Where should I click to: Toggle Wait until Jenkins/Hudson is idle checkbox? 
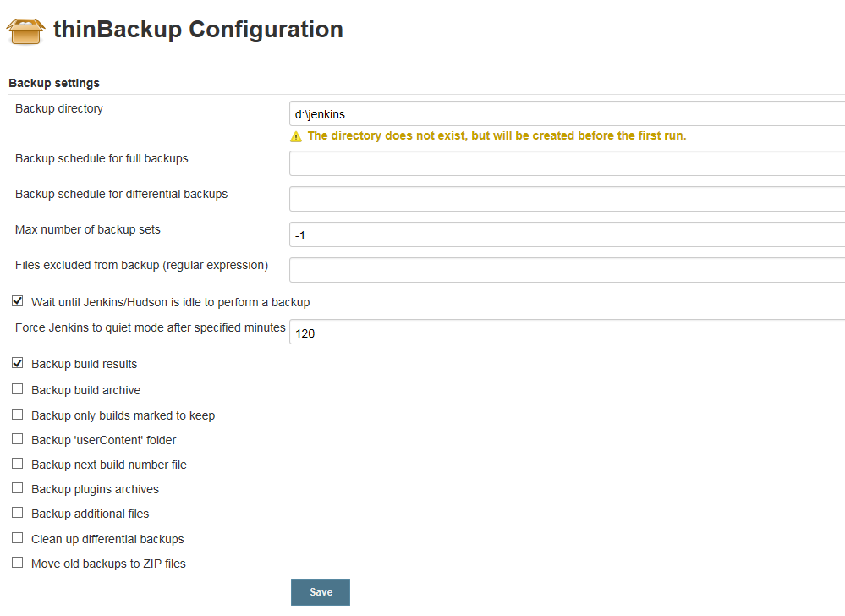[x=17, y=300]
